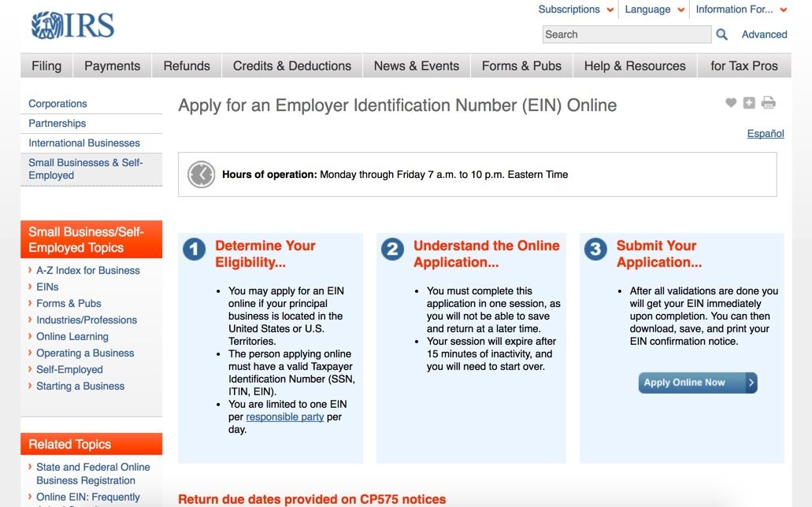
Task: Click the clock icon beside Hours of operation
Action: click(x=202, y=175)
